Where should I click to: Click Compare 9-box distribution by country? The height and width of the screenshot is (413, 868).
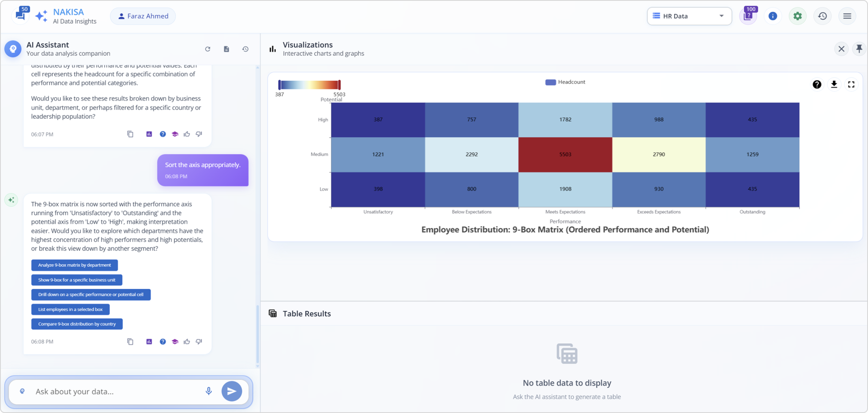click(x=77, y=324)
